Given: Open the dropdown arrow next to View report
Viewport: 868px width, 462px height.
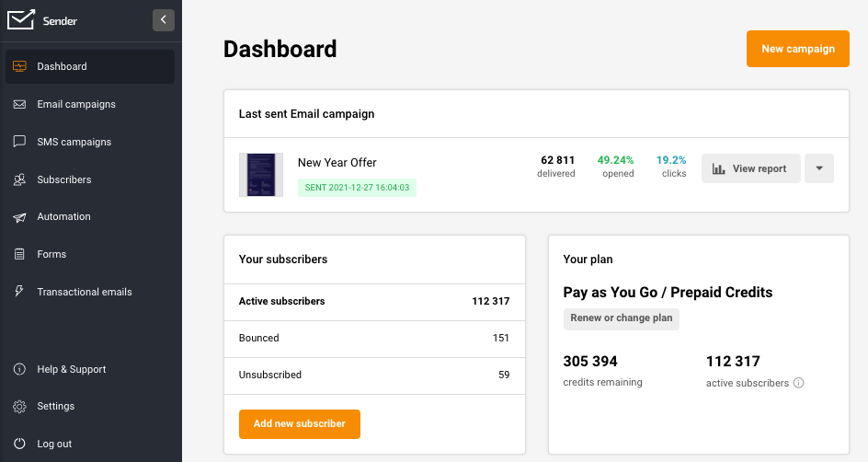Looking at the screenshot, I should (x=818, y=168).
